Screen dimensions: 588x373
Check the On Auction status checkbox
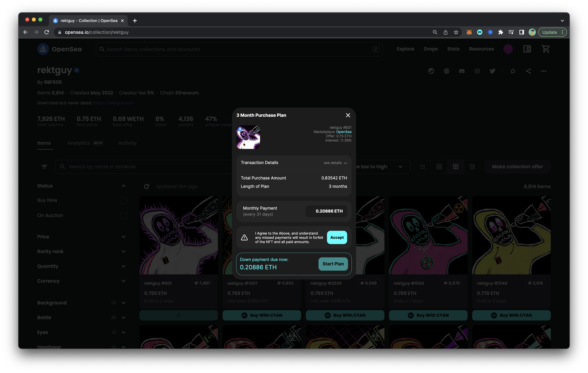123,215
